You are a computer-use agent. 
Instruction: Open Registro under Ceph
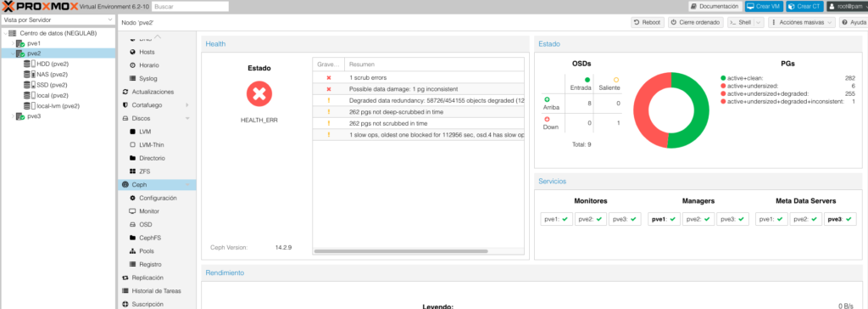coord(150,265)
